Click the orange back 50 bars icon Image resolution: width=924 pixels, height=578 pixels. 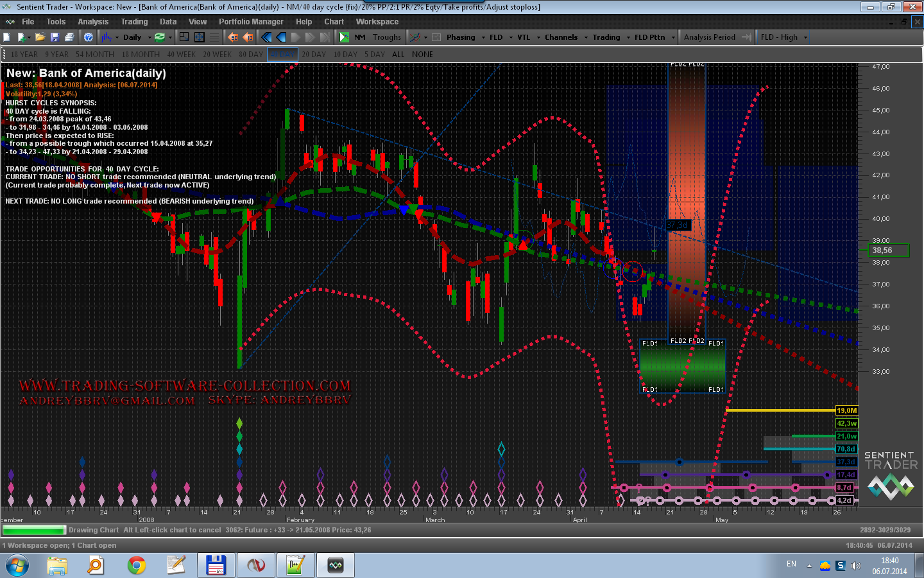tap(234, 37)
